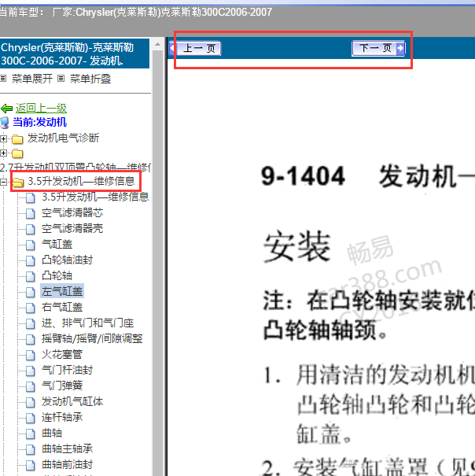Image resolution: width=475 pixels, height=476 pixels.
Task: Select the highlighted 左气缸盖 item
Action: click(62, 291)
